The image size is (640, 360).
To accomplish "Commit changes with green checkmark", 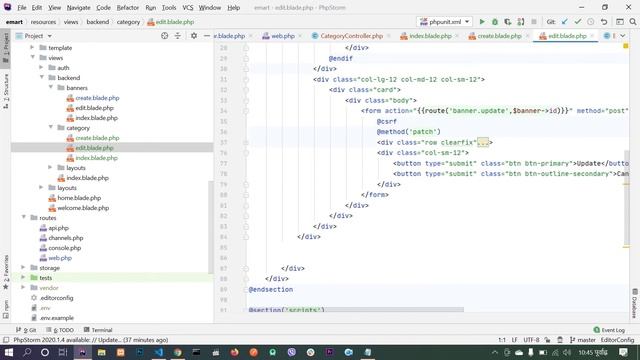I will click(578, 22).
